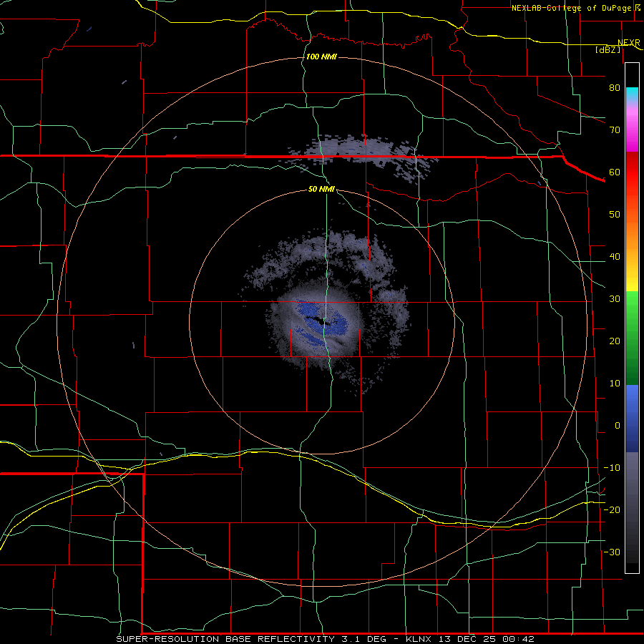Click the 60 value on the color scale

click(615, 172)
